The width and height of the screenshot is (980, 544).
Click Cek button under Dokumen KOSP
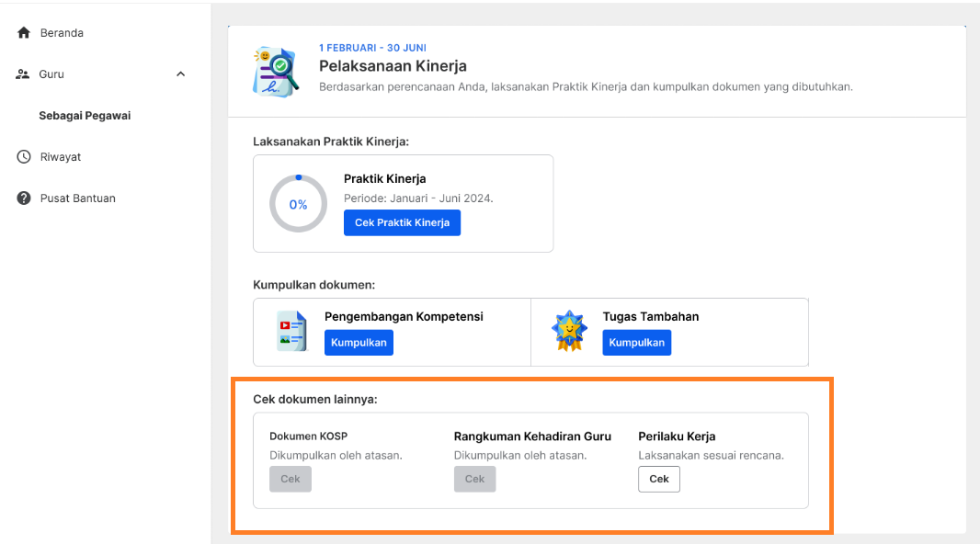290,479
